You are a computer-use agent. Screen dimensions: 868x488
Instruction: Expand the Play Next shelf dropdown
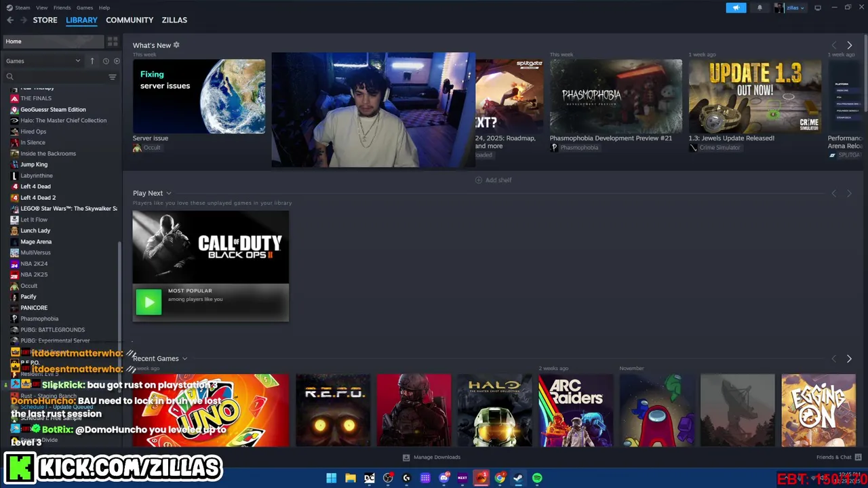169,193
